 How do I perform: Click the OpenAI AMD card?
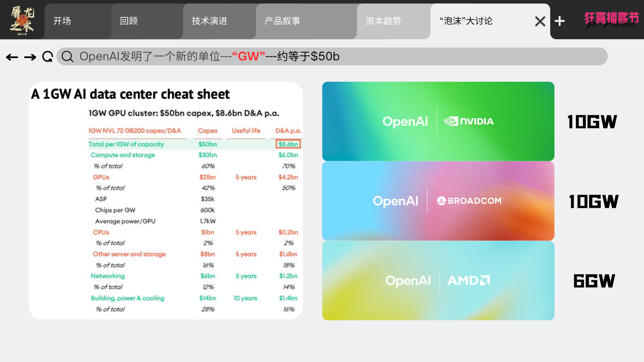click(438, 281)
